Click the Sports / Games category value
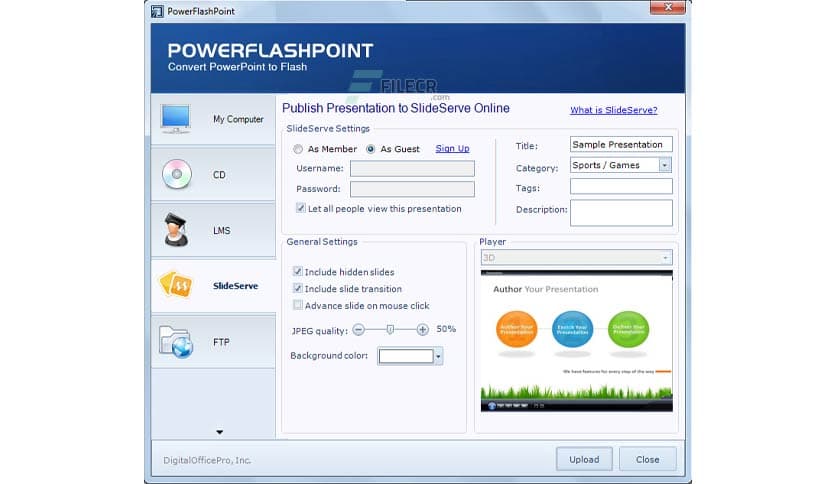The height and width of the screenshot is (484, 836). [x=606, y=165]
